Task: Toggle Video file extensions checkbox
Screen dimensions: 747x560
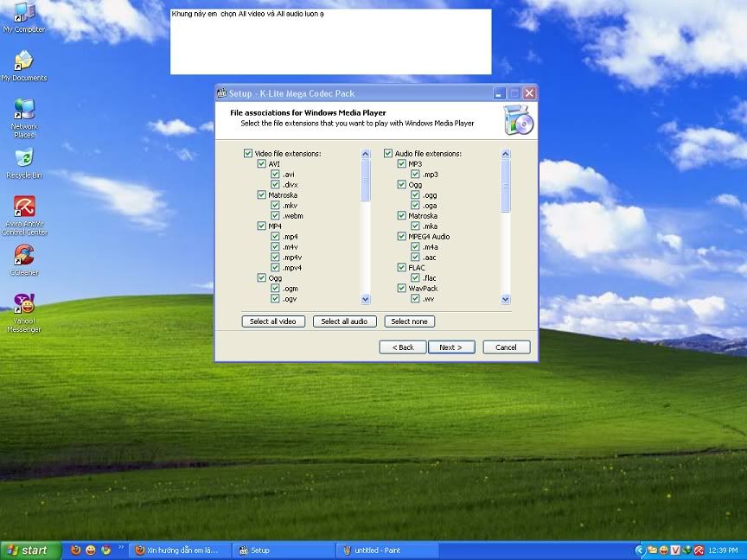Action: [248, 153]
